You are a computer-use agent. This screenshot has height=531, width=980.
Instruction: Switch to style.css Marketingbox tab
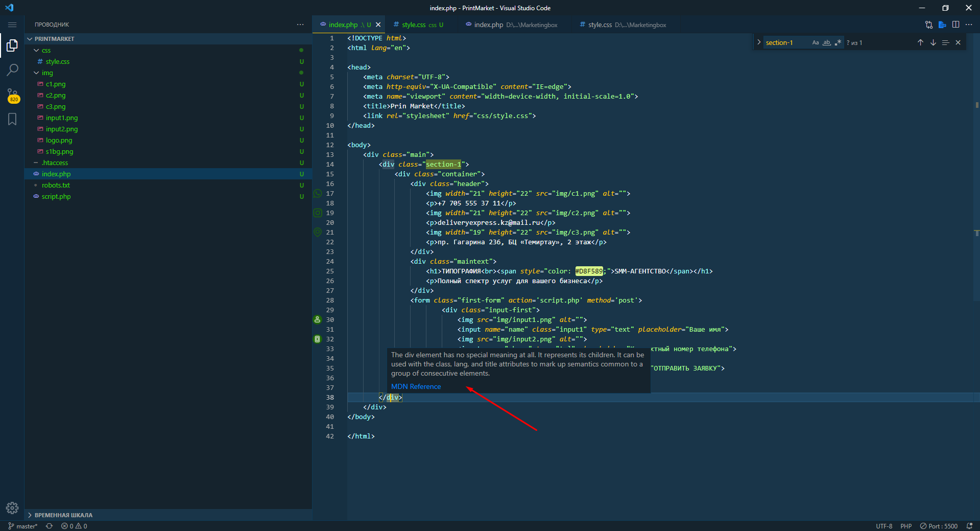coord(627,25)
